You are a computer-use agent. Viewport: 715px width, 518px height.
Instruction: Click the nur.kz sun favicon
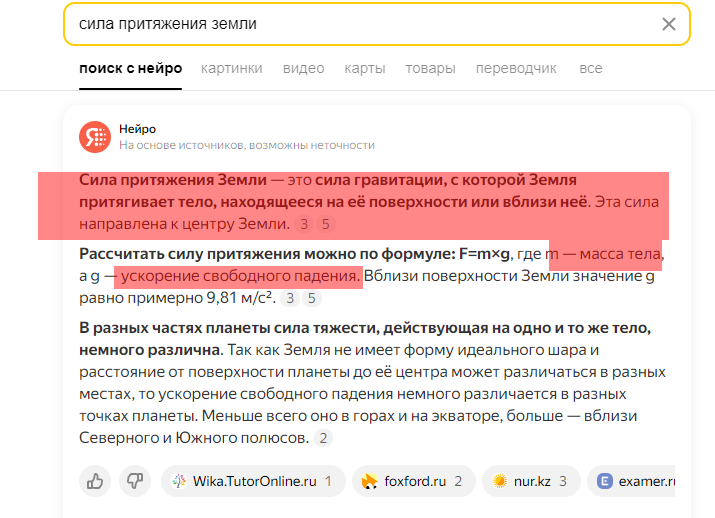point(500,481)
